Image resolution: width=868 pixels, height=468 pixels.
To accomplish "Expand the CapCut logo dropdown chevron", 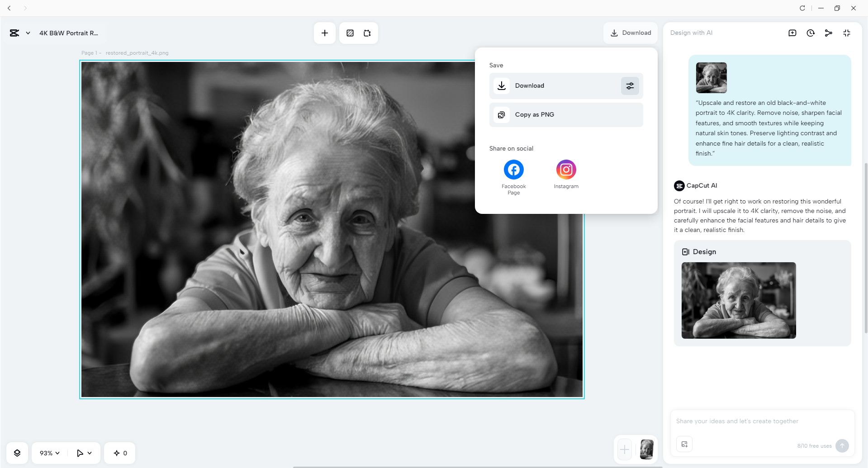I will click(28, 33).
